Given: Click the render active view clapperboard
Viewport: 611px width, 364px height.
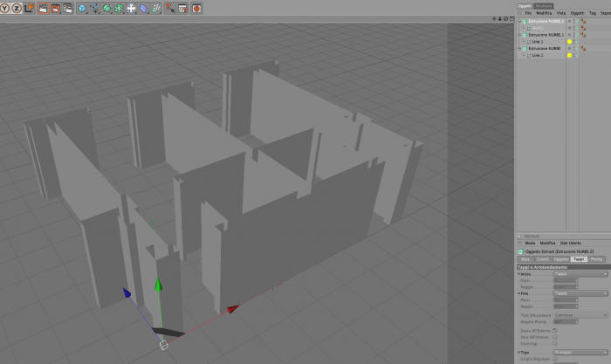Looking at the screenshot, I should pyautogui.click(x=43, y=8).
